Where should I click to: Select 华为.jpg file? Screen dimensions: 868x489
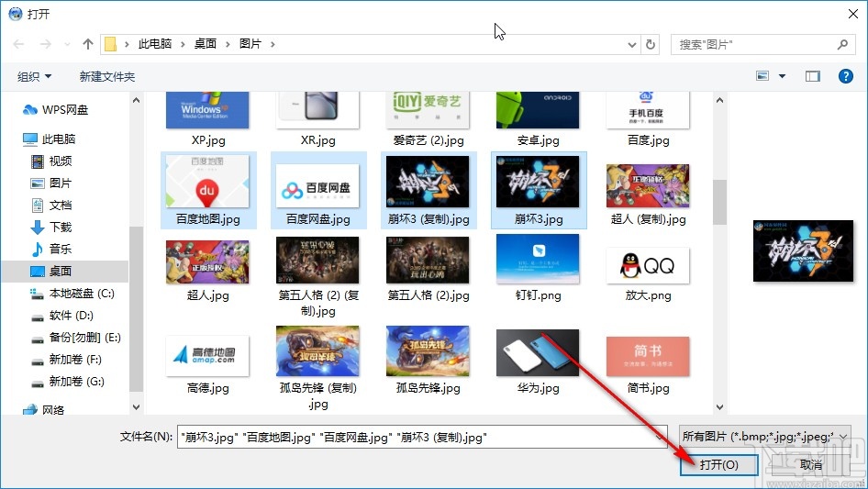coord(538,361)
